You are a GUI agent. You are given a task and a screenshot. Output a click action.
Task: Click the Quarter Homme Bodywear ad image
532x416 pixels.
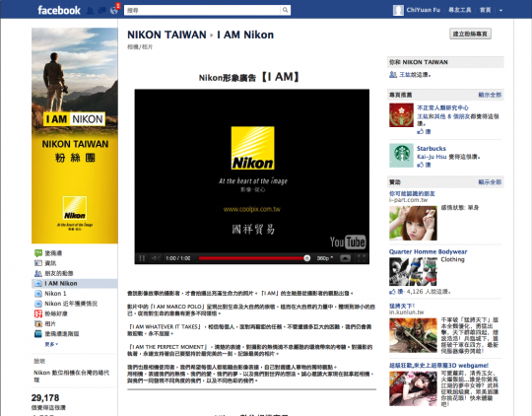(x=413, y=271)
